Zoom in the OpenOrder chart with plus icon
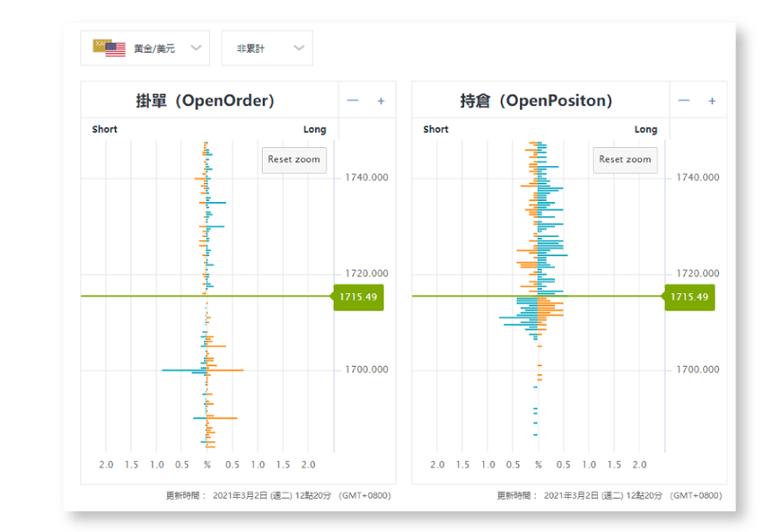 tap(381, 100)
